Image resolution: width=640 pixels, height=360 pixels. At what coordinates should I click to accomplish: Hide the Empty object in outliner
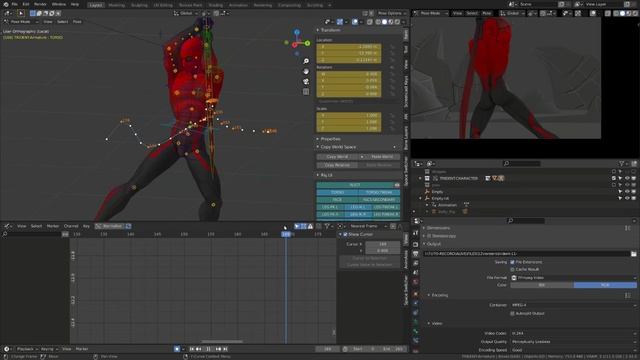click(627, 192)
